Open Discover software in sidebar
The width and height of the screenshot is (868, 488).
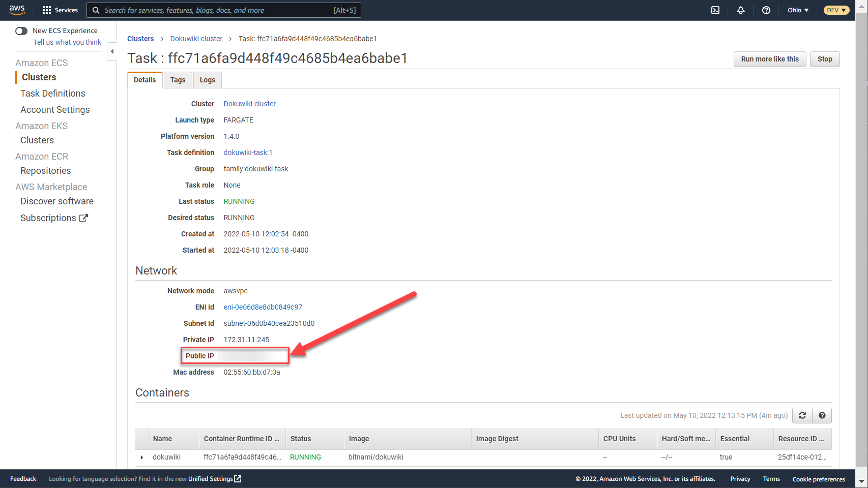coord(57,201)
